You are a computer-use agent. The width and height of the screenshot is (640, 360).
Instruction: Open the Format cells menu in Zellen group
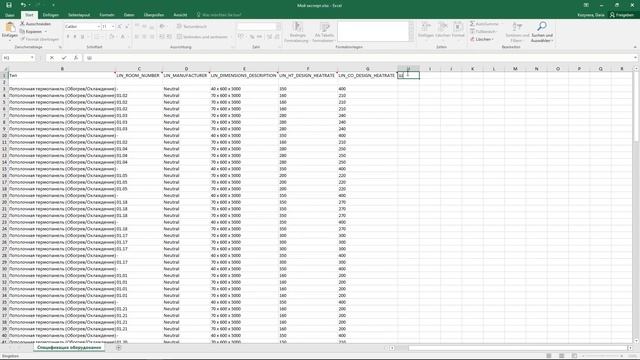point(458,30)
